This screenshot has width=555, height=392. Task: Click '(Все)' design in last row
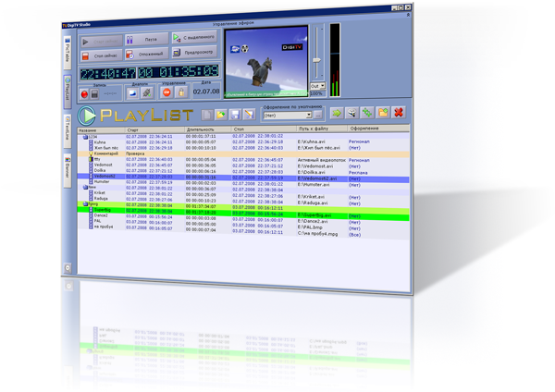pyautogui.click(x=354, y=235)
